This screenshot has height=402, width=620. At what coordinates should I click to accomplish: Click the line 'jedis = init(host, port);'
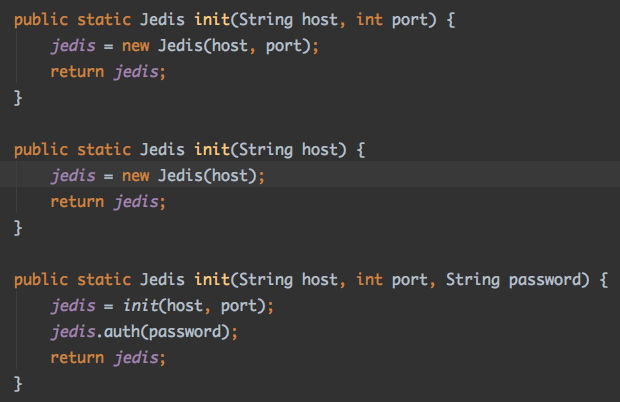(x=162, y=306)
